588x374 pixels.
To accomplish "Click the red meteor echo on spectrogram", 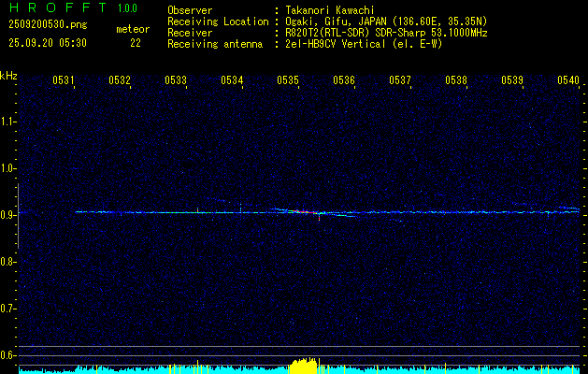I will click(x=301, y=212).
